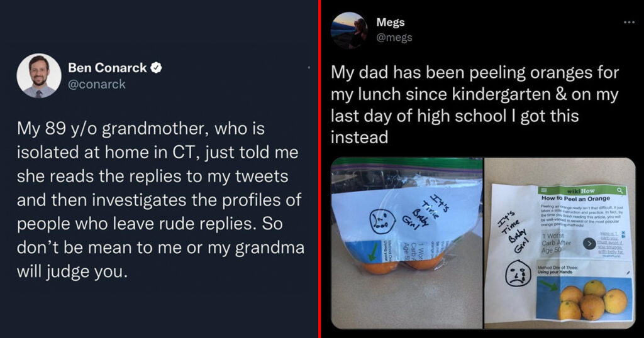Open the left photo of the bagged oranges

(407, 243)
